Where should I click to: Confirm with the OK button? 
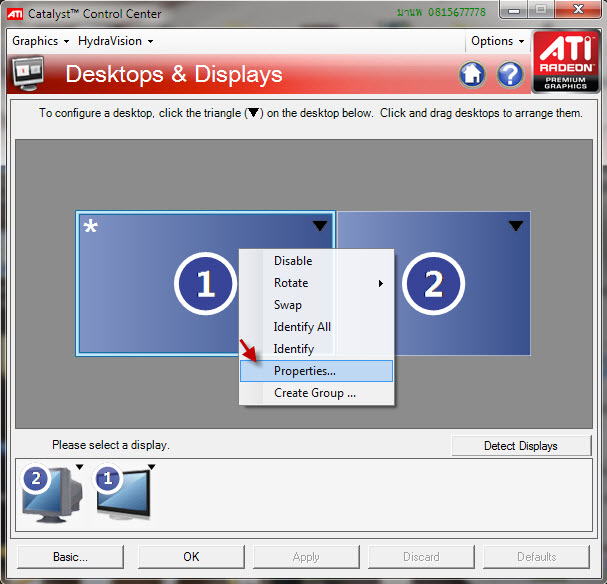click(x=191, y=557)
